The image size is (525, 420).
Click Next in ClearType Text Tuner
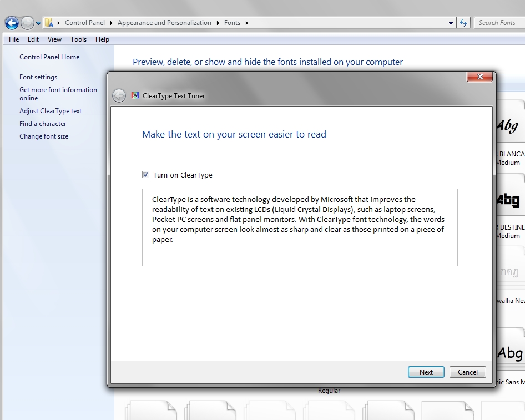[x=426, y=372]
